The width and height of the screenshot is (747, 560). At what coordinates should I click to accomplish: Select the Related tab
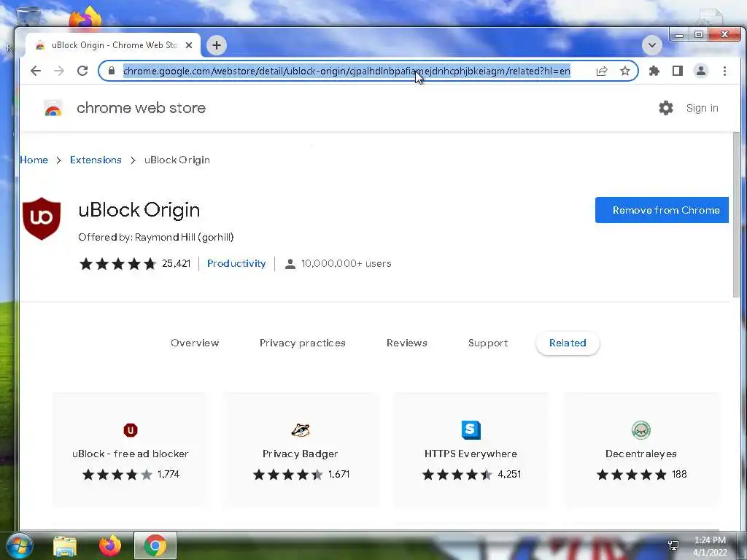click(568, 343)
